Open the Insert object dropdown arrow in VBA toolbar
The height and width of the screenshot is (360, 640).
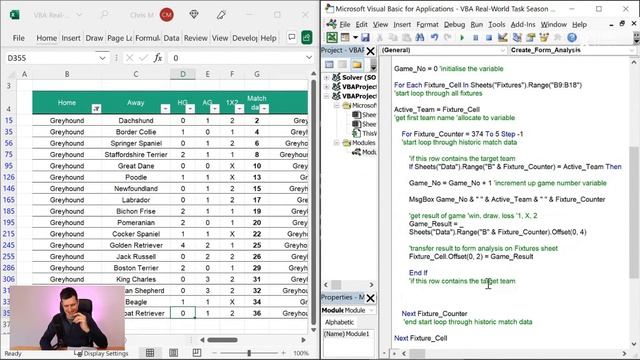tap(355, 38)
